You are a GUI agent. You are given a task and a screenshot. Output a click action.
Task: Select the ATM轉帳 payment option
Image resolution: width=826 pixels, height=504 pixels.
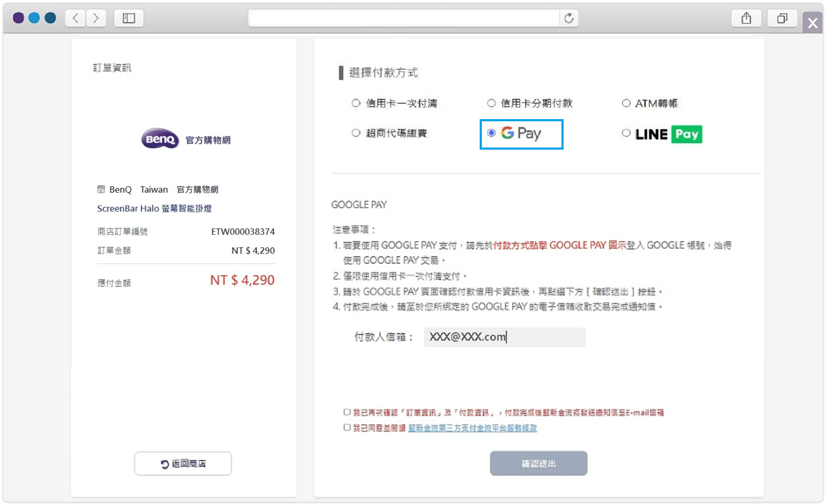pyautogui.click(x=626, y=103)
